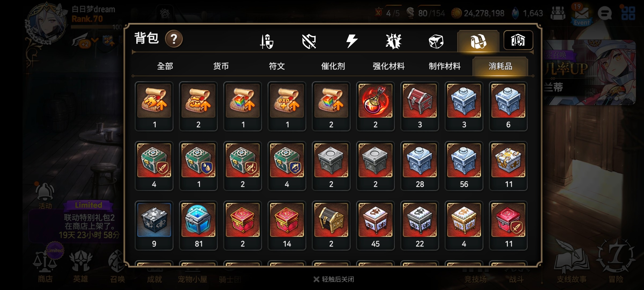Switch to the 制作材料 tab
This screenshot has height=290, width=644.
445,66
